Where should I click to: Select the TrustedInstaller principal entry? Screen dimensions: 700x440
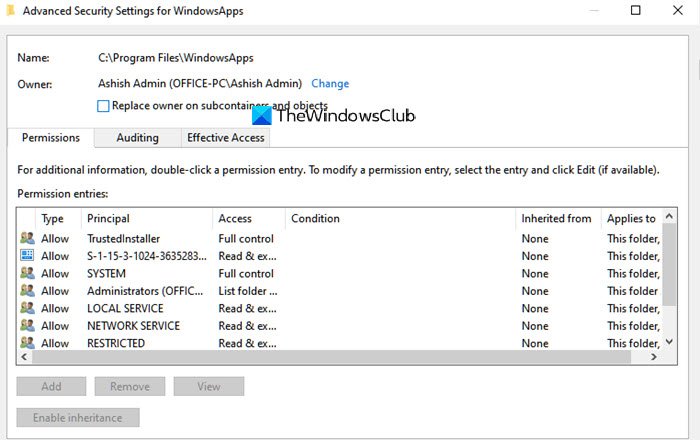123,238
